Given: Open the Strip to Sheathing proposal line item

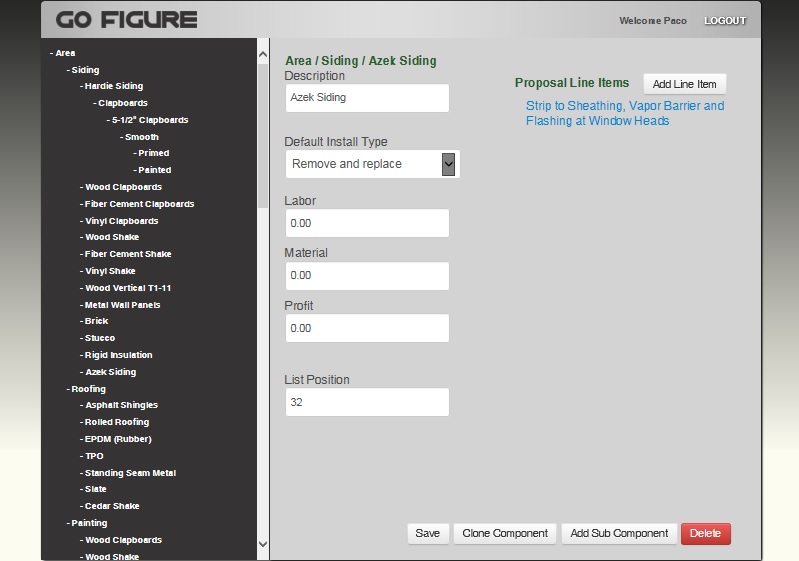Looking at the screenshot, I should [624, 113].
